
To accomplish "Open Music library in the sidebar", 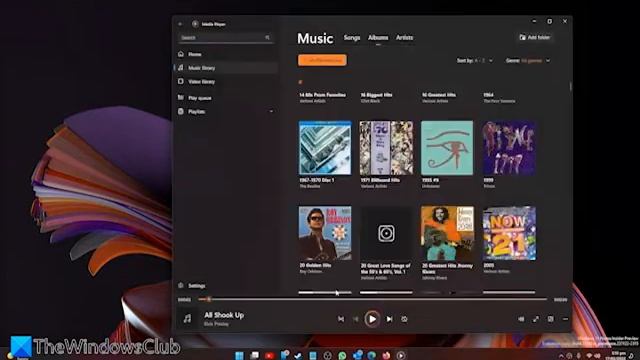I will point(226,68).
